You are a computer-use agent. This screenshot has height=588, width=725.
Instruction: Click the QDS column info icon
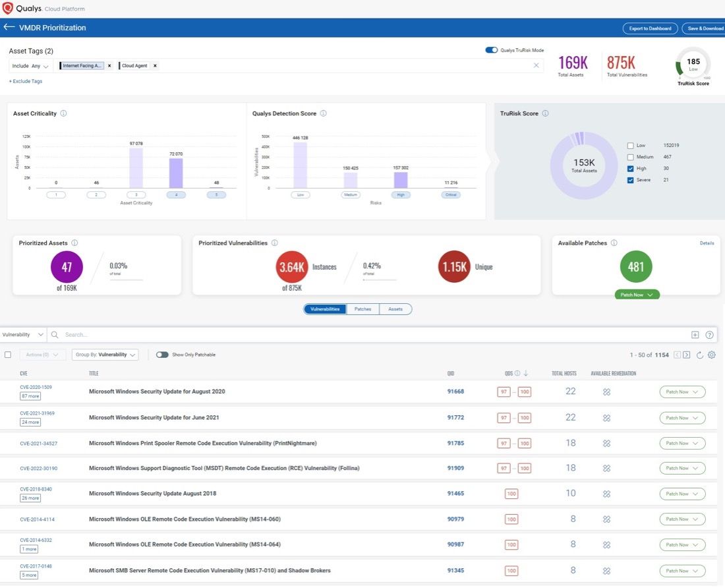517,374
